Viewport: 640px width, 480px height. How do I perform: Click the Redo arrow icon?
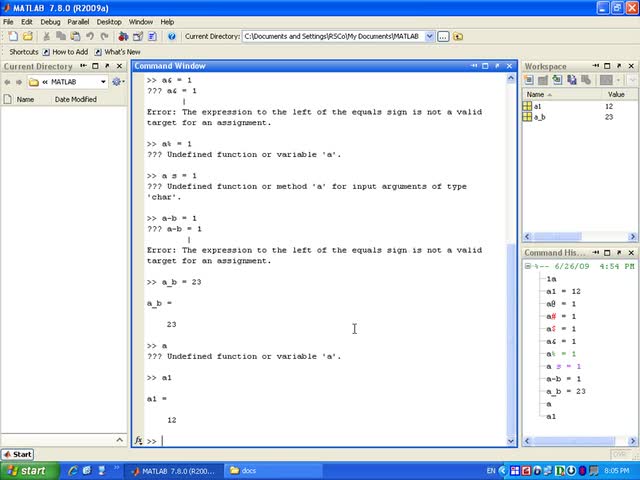[104, 36]
